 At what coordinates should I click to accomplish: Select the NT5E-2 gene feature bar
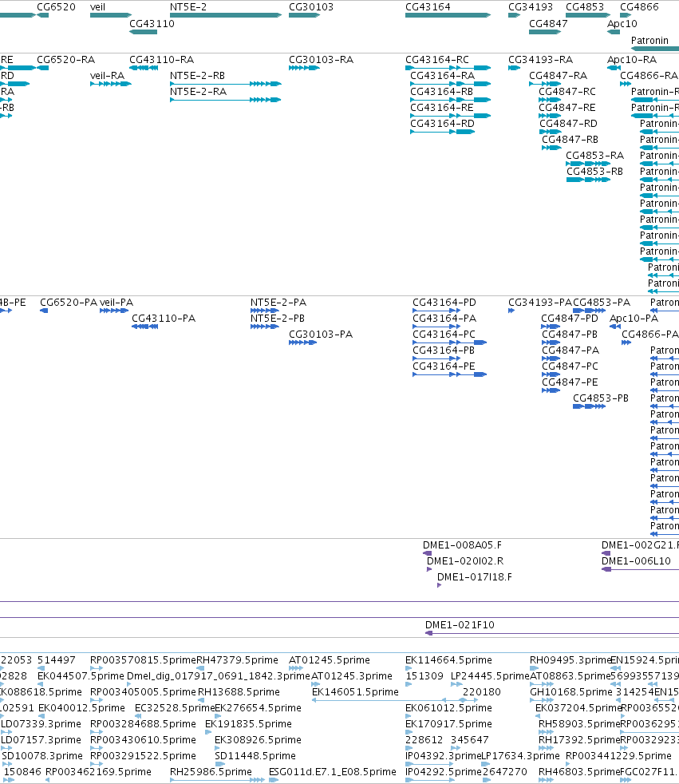[x=226, y=15]
